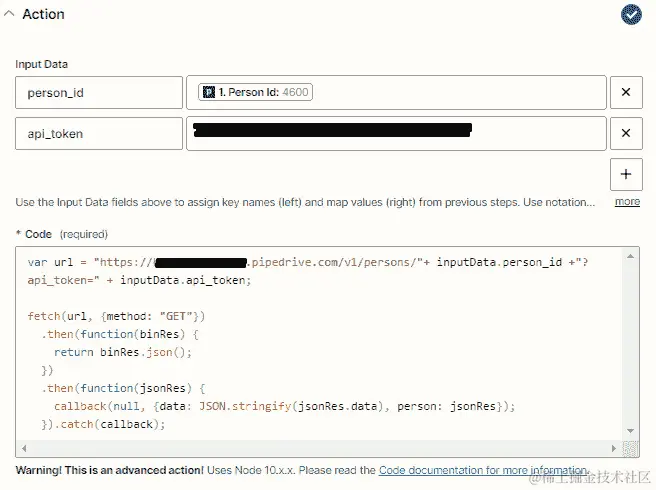Viewport: 656px width, 490px height.
Task: Click the 'return binRes.json();' line
Action: pyautogui.click(x=123, y=352)
